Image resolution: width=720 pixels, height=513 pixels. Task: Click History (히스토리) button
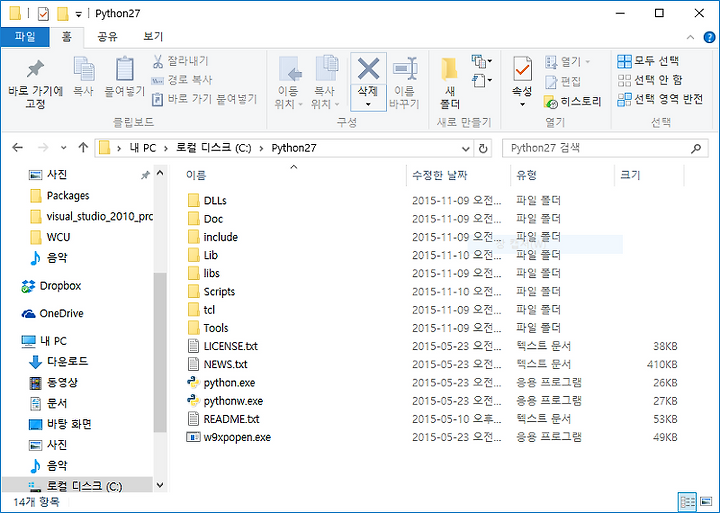[x=572, y=101]
